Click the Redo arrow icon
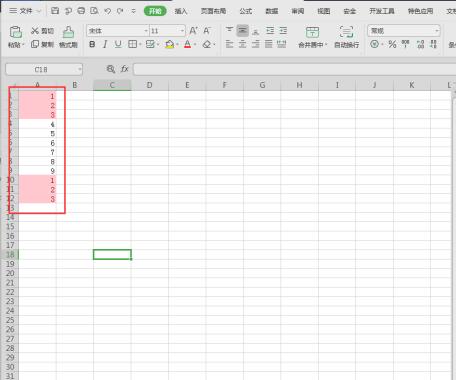This screenshot has height=380, width=456. pos(120,11)
